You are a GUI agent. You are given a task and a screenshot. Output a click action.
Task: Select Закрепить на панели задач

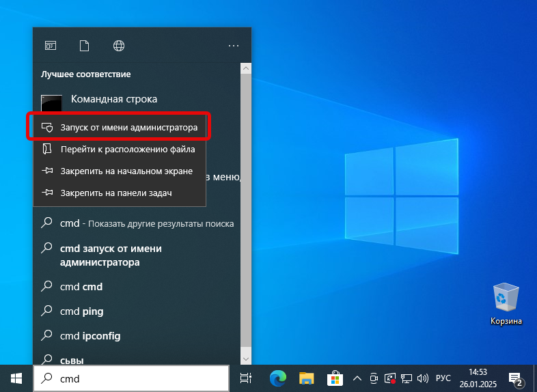pos(115,193)
